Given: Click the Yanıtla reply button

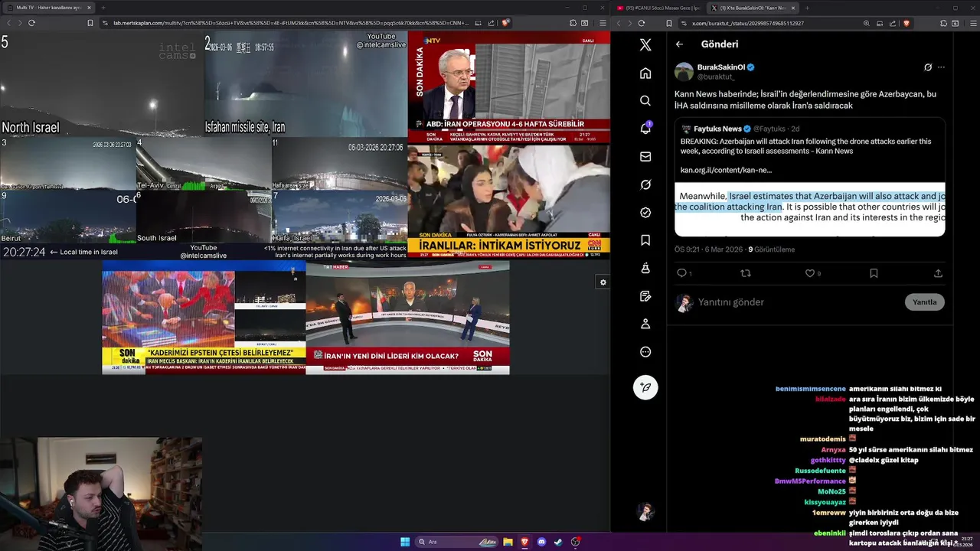Looking at the screenshot, I should click(925, 302).
